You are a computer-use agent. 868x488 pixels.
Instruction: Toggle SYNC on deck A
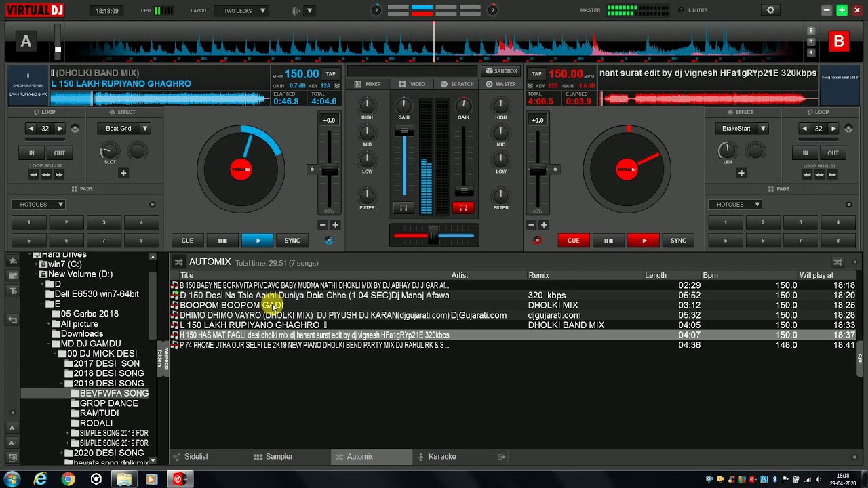(292, 241)
